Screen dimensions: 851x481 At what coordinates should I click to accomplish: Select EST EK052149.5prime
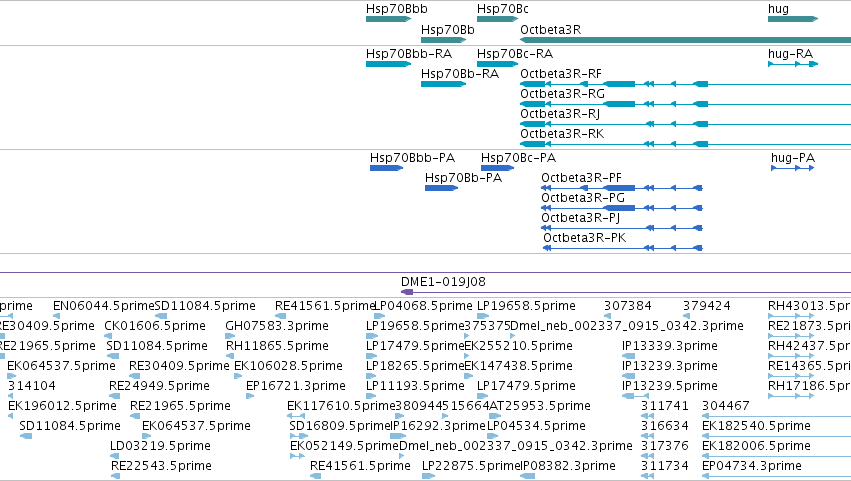tap(297, 457)
